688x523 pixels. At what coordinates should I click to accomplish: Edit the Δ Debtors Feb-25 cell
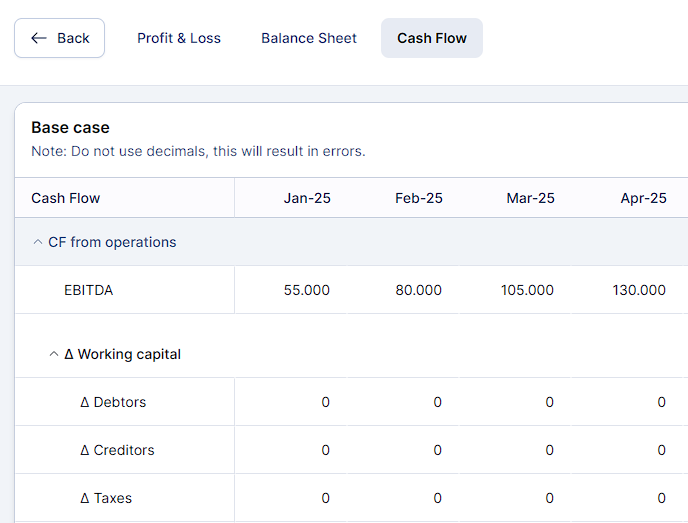[403, 402]
